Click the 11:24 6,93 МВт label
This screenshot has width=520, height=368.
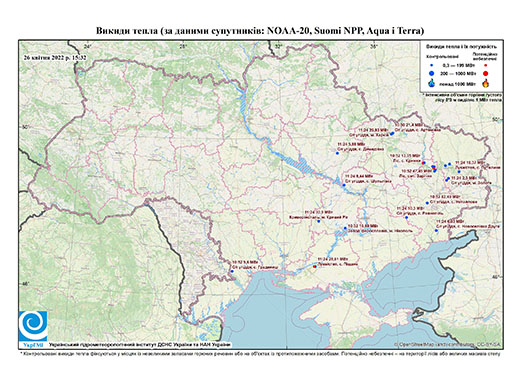click(x=450, y=221)
